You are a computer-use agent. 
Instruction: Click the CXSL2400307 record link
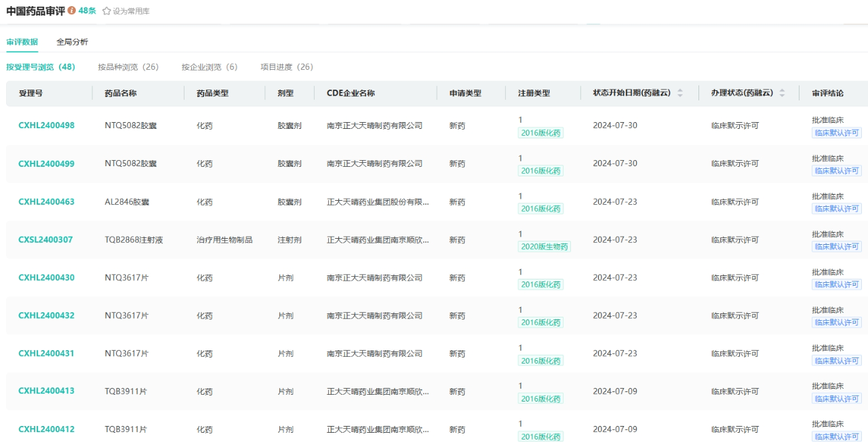pyautogui.click(x=45, y=239)
